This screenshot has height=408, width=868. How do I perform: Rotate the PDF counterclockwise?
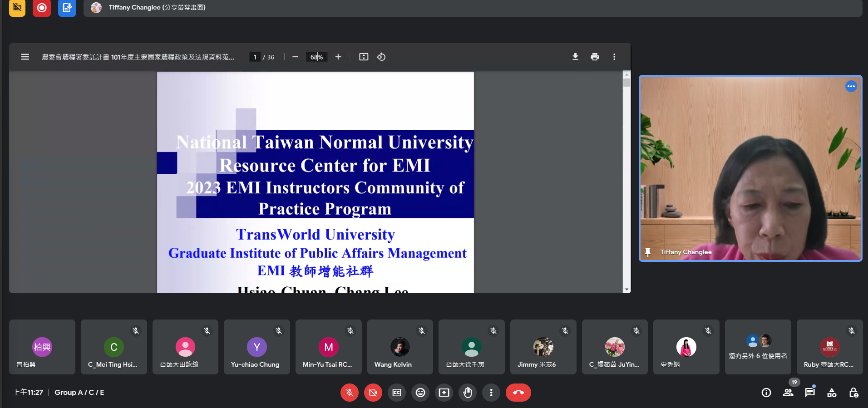381,57
